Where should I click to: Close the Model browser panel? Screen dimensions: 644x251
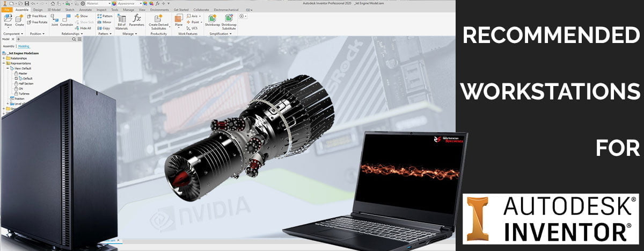click(x=13, y=39)
